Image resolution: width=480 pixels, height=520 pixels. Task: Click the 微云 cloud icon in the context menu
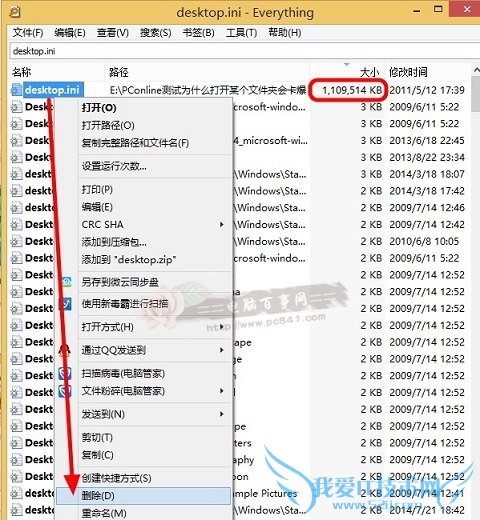click(66, 282)
